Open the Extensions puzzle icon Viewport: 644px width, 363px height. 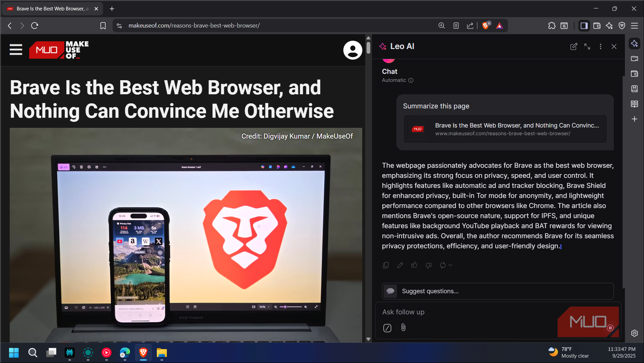552,25
